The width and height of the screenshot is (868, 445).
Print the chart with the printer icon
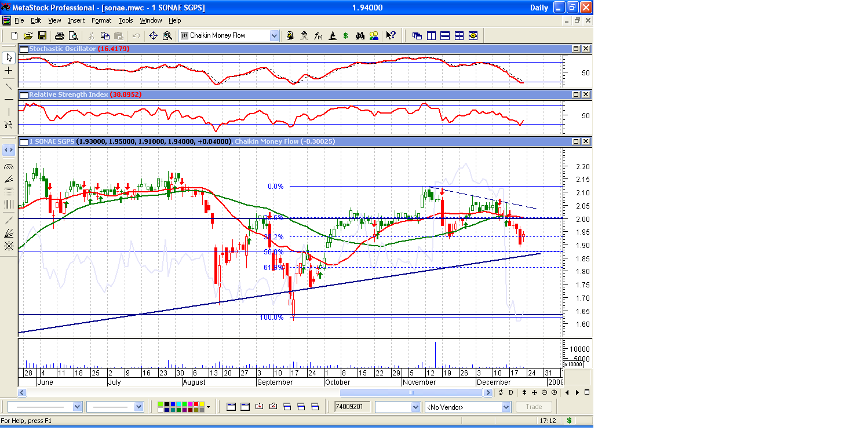tap(59, 35)
